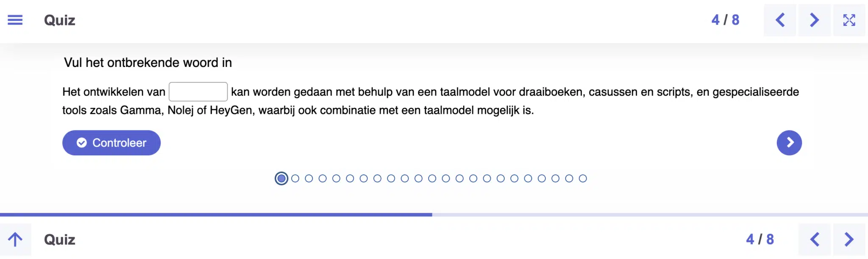Open the hamburger menu icon
Screen dimensions: 868x259
[15, 20]
